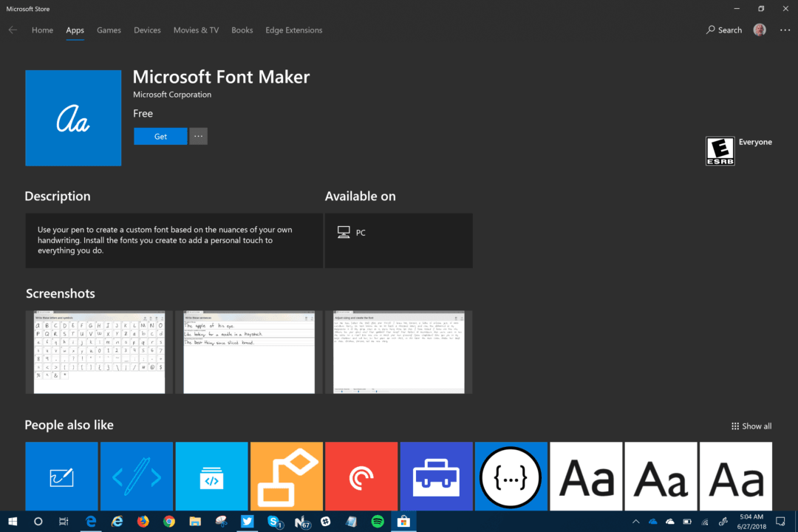Open the Search function in Microsoft Store
This screenshot has width=798, height=532.
click(723, 30)
